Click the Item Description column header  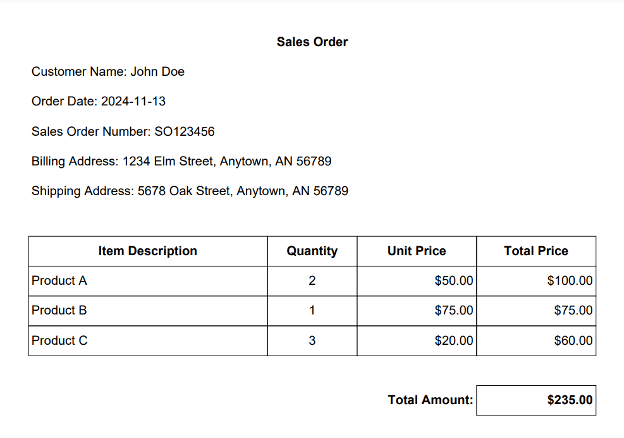[148, 251]
